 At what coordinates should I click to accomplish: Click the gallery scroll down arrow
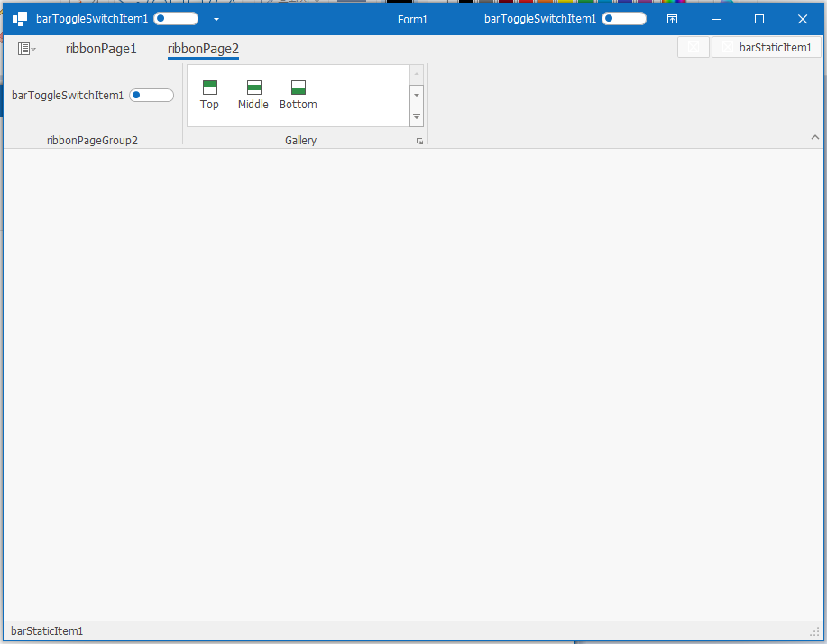click(417, 96)
